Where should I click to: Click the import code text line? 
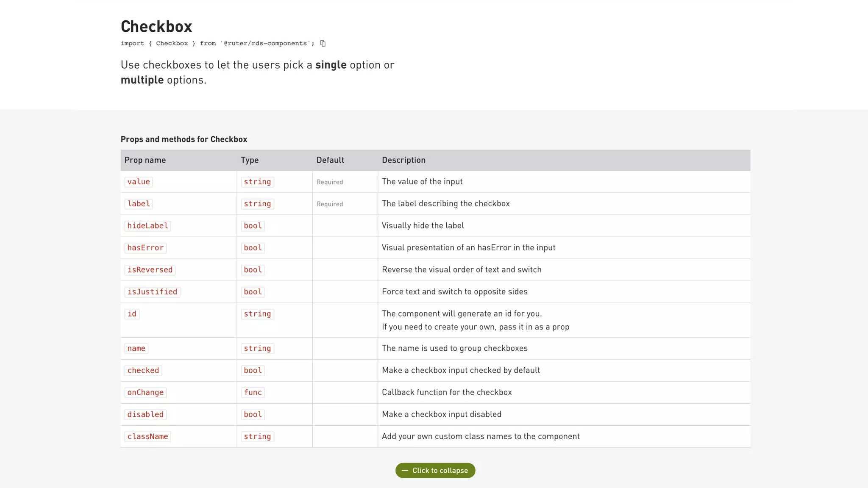click(217, 43)
